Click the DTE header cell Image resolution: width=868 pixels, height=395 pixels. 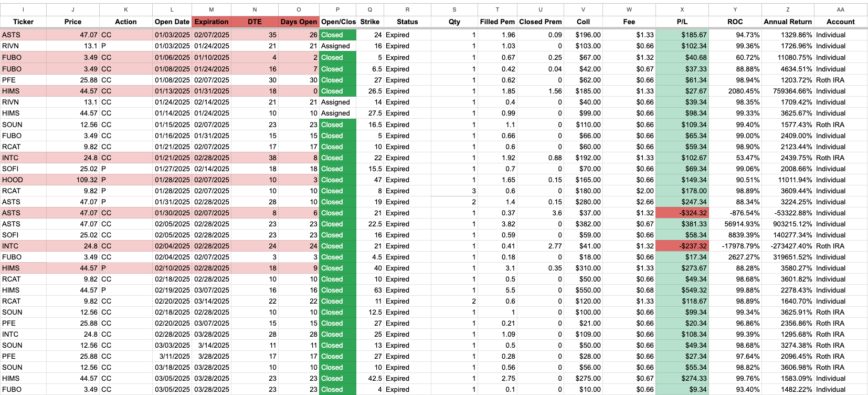pos(255,22)
